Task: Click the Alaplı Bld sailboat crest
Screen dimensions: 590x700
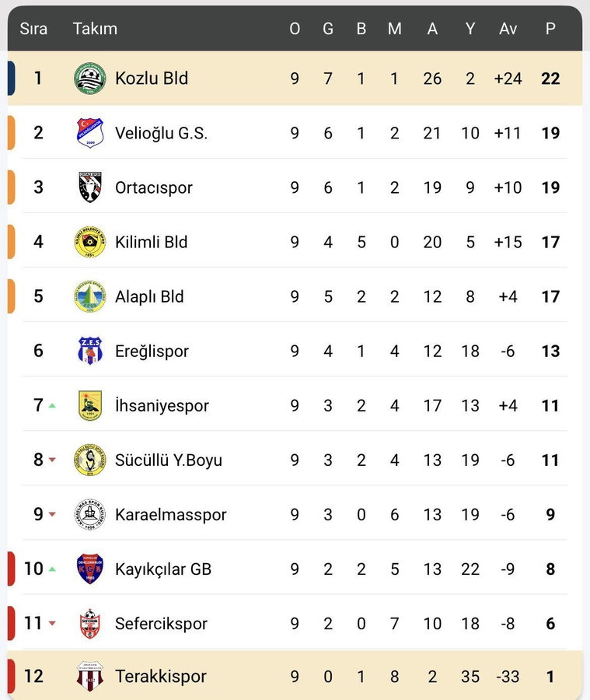Action: (89, 296)
